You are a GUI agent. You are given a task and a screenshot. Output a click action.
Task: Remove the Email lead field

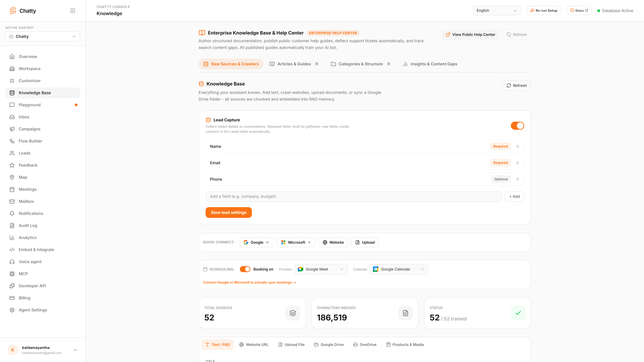pos(518,163)
